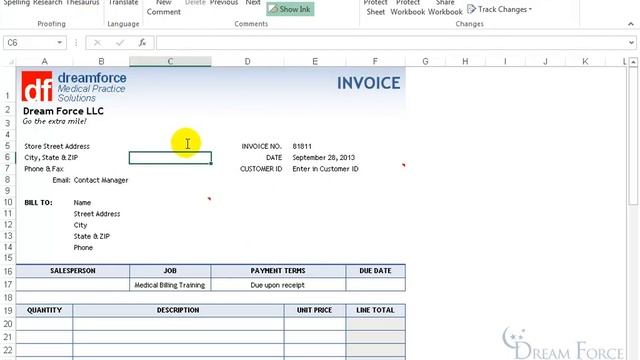Select column A header
The image size is (640, 360).
[44, 61]
